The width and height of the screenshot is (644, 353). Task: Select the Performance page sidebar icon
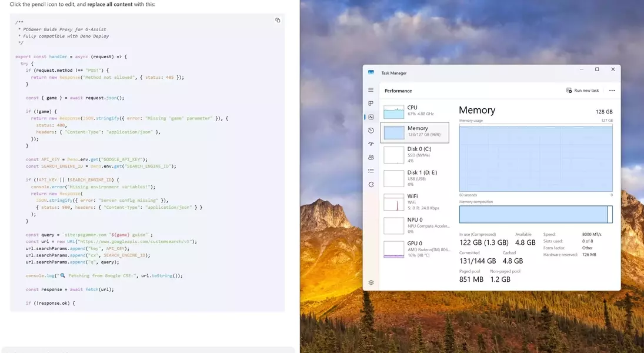(x=371, y=116)
